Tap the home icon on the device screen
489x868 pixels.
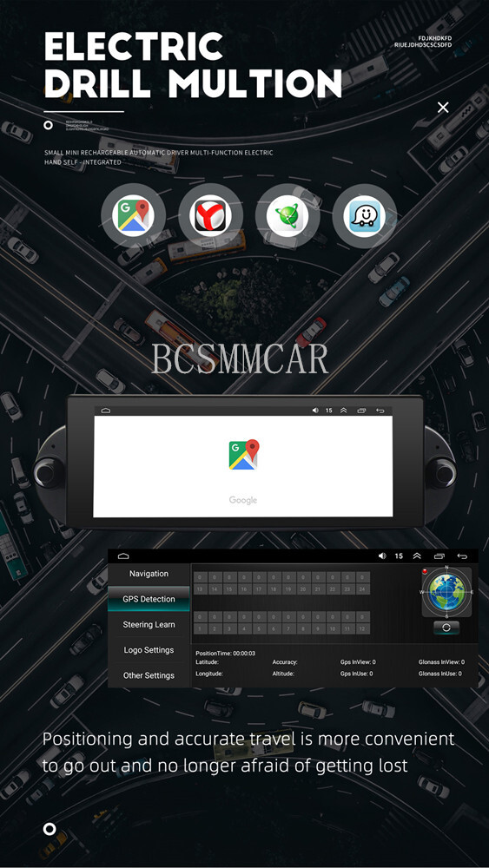106,411
